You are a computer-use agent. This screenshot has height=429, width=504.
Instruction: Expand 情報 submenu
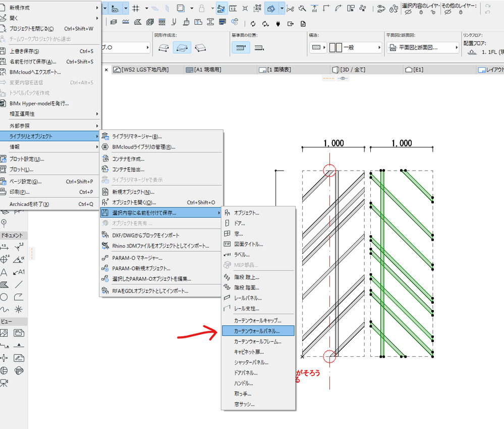50,147
